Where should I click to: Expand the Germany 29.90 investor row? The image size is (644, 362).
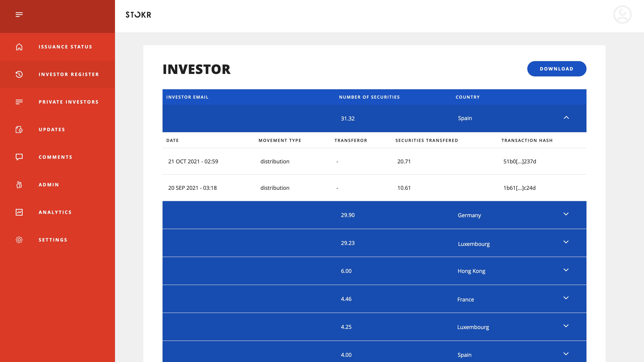pos(566,214)
